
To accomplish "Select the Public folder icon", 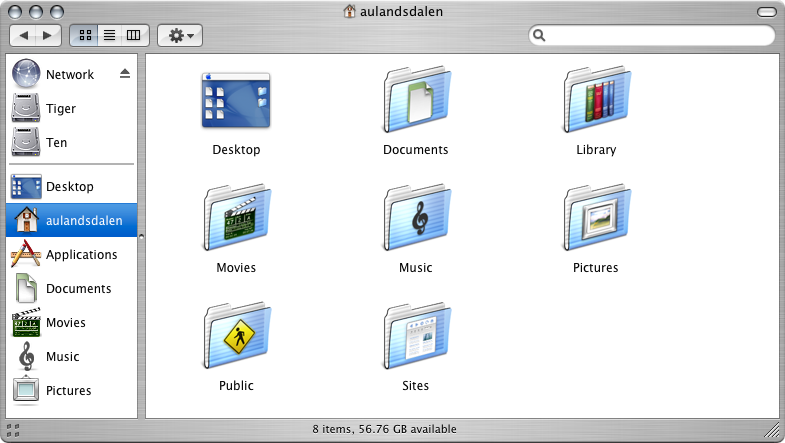I will 236,336.
